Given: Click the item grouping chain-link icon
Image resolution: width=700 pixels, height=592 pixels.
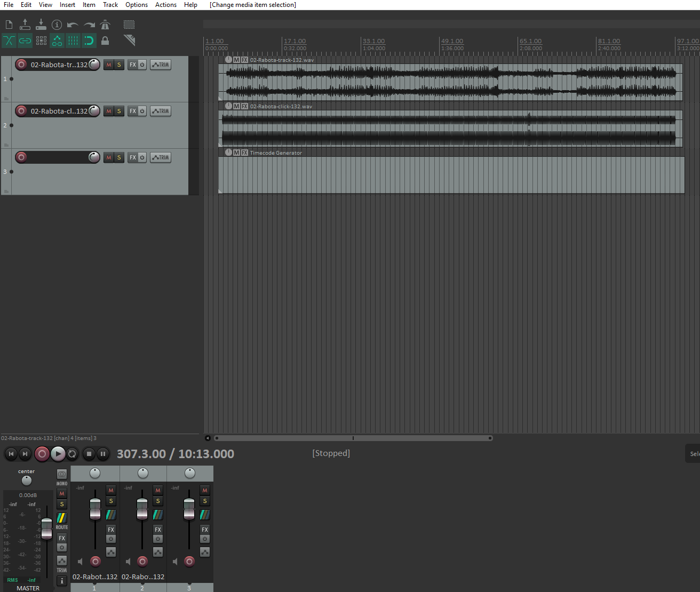Looking at the screenshot, I should click(25, 41).
